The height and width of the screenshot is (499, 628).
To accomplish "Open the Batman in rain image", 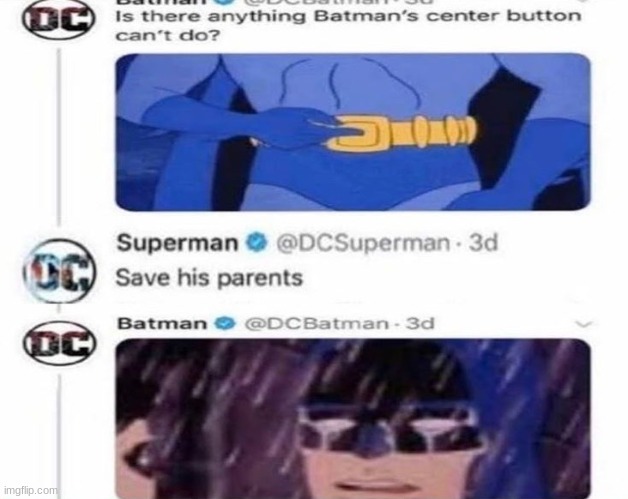I will [x=353, y=419].
